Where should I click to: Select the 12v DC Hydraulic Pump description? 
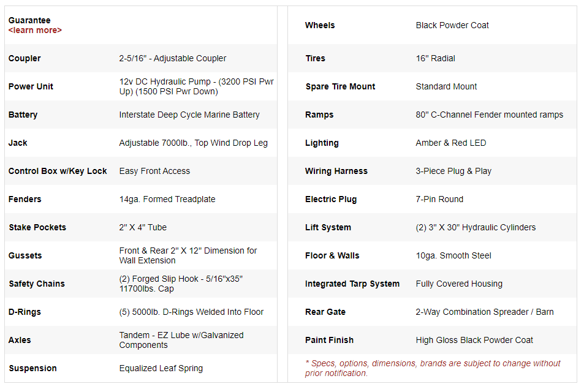click(x=196, y=86)
